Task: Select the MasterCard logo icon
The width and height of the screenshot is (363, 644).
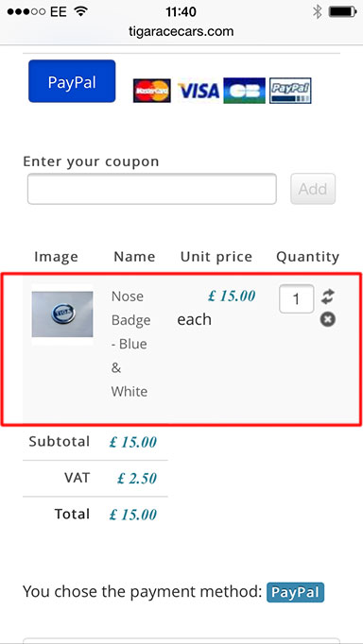Action: tap(151, 91)
